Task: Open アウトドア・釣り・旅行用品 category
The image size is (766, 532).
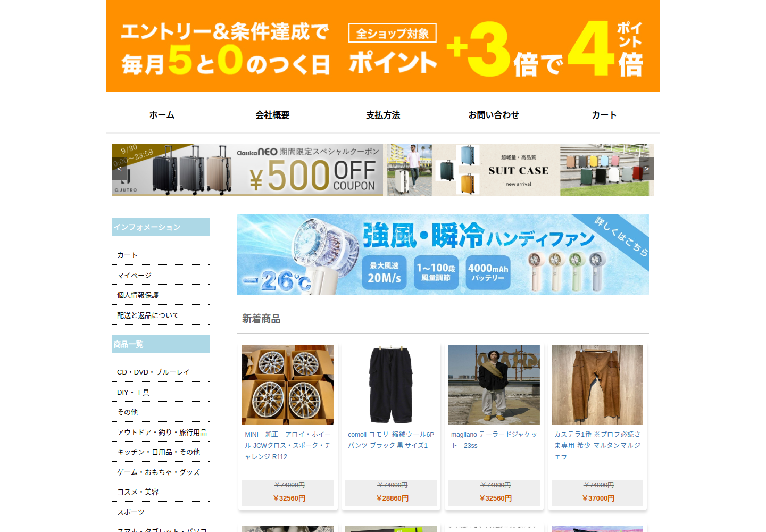Action: tap(161, 432)
